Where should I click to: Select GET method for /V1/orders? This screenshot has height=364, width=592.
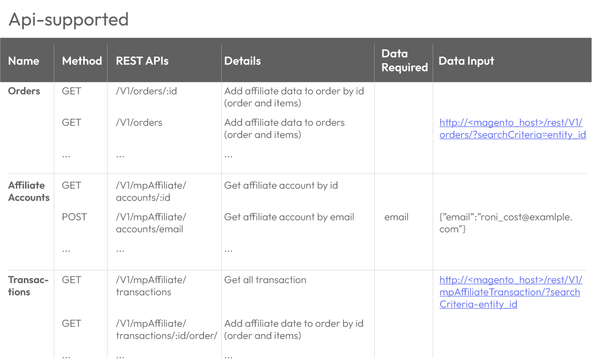coord(72,122)
